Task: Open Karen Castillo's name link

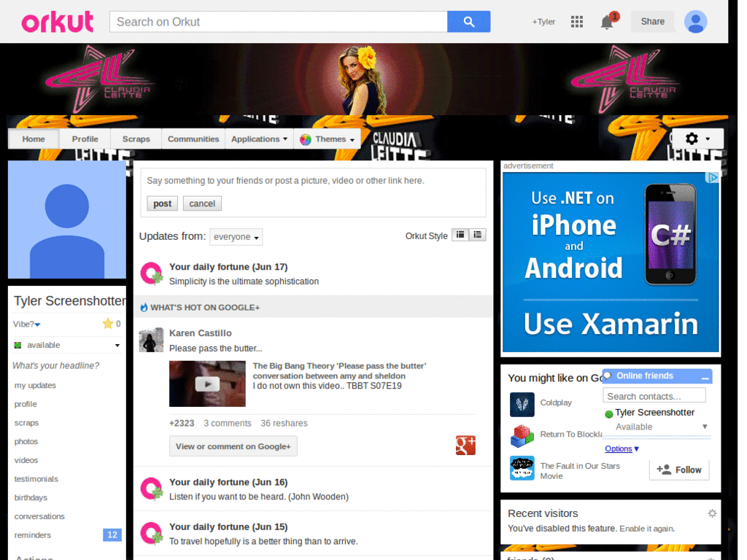Action: 201,332
